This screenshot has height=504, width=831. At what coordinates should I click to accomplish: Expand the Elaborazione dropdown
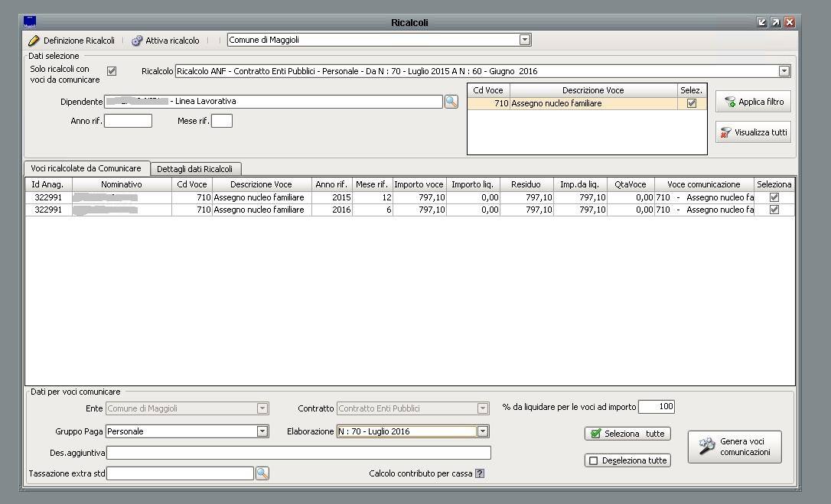(x=483, y=431)
